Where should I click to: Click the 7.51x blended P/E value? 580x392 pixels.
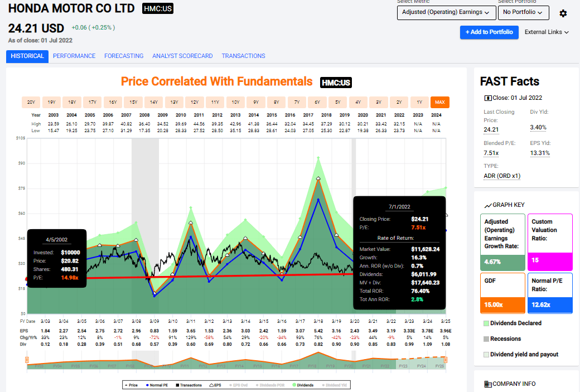click(x=491, y=153)
